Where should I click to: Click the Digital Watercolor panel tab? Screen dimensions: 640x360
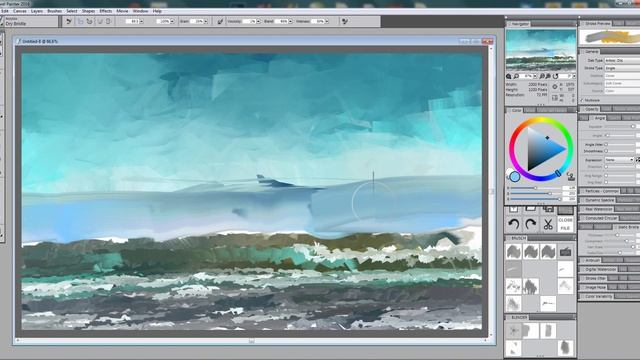[x=600, y=269]
